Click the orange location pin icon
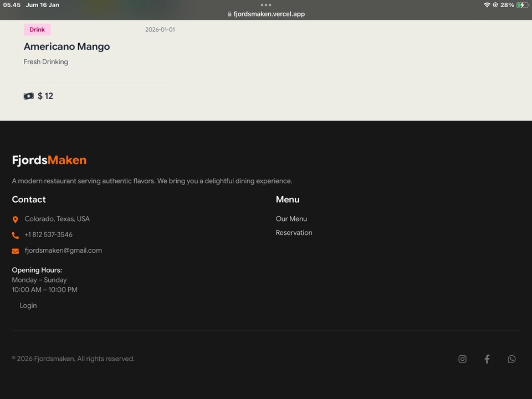 pos(16,219)
